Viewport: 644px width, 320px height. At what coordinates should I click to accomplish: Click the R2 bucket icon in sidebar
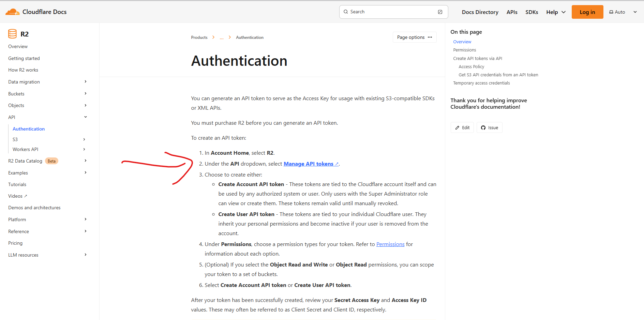tap(12, 34)
